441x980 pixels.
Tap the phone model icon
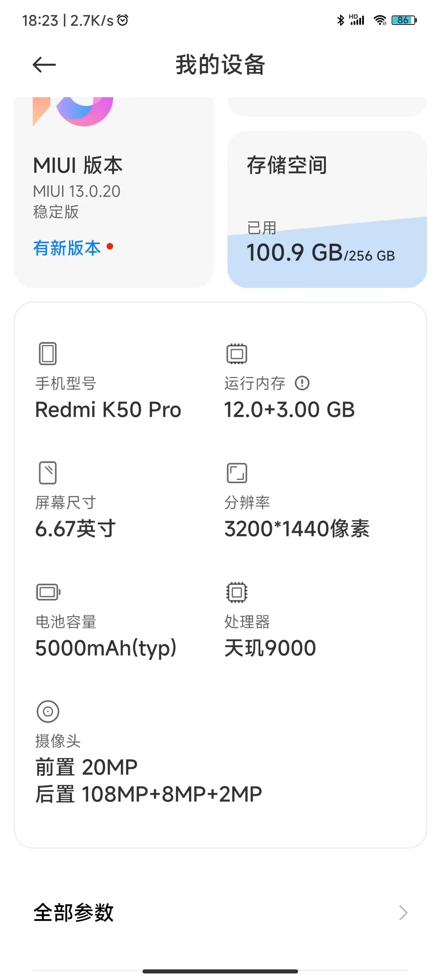coord(48,354)
